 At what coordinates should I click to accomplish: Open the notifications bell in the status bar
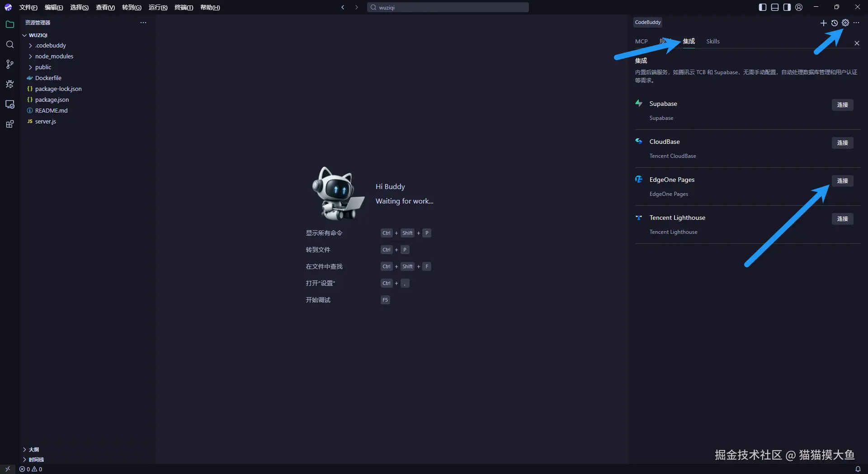point(858,469)
